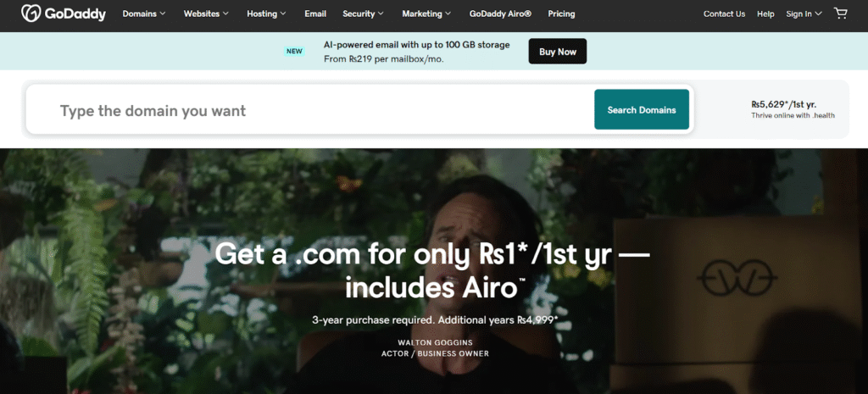This screenshot has height=394, width=868.
Task: Expand the Websites dropdown menu
Action: coord(206,14)
